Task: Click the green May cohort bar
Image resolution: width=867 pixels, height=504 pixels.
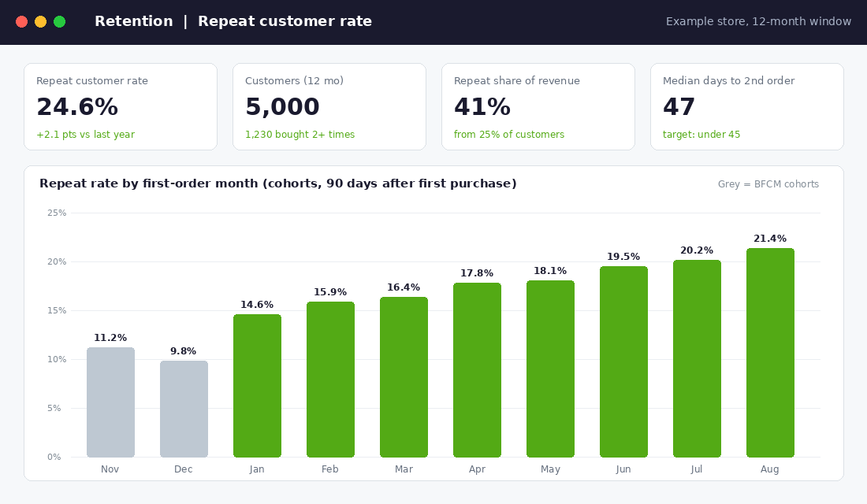Action: coord(550,369)
